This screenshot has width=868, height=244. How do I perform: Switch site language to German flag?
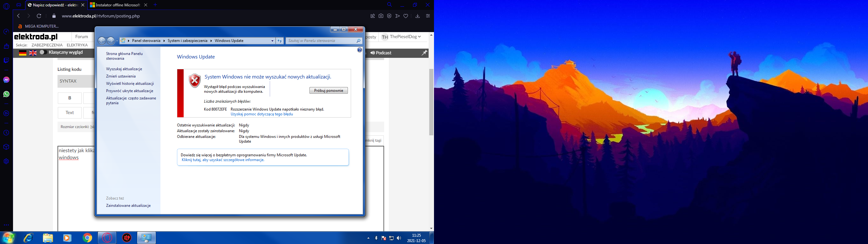pos(23,53)
